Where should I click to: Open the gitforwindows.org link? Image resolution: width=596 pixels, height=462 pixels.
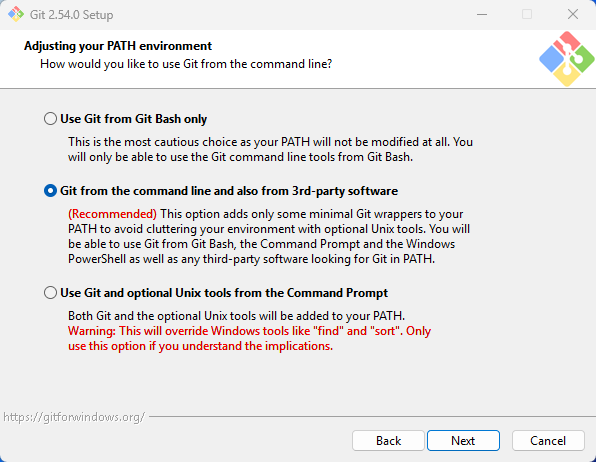(x=74, y=417)
